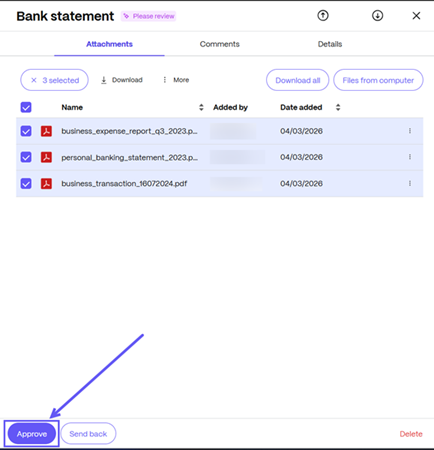
Task: Click the Send back button
Action: coord(88,434)
